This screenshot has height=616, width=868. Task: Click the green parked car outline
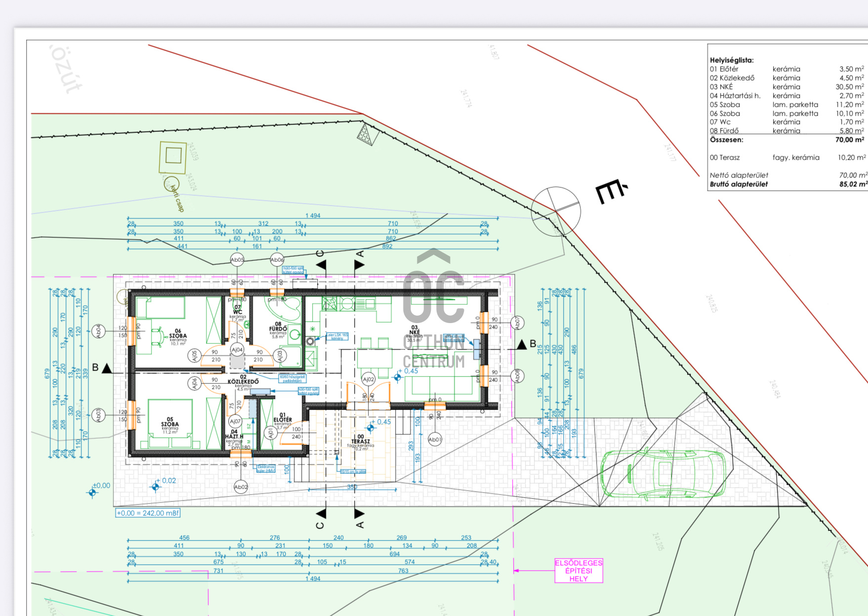(663, 473)
